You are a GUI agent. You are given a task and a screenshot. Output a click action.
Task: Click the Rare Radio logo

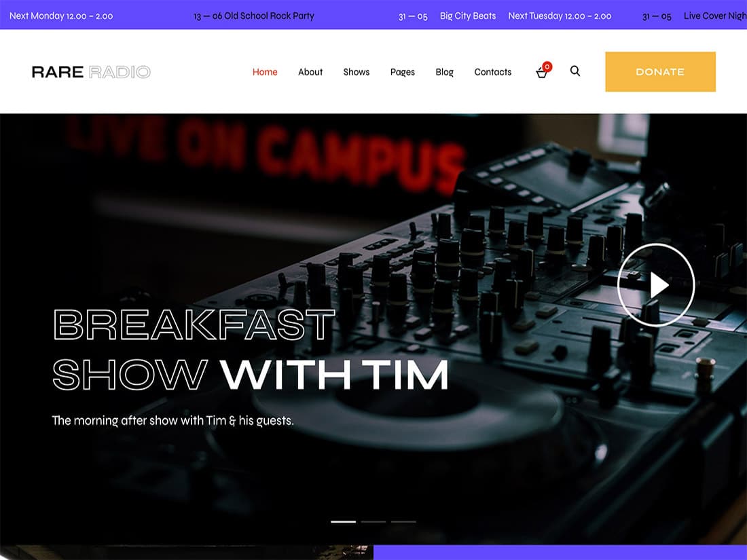(91, 72)
